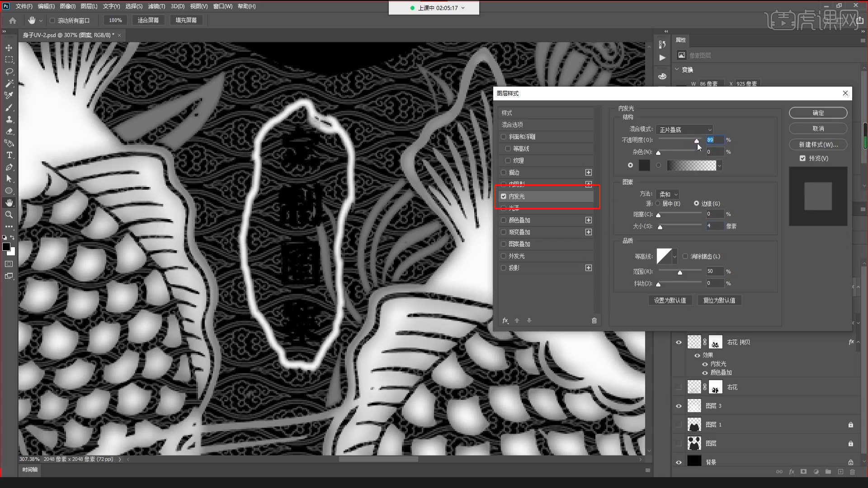The image size is (868, 488).
Task: Open the 文件(F) menu
Action: (24, 6)
